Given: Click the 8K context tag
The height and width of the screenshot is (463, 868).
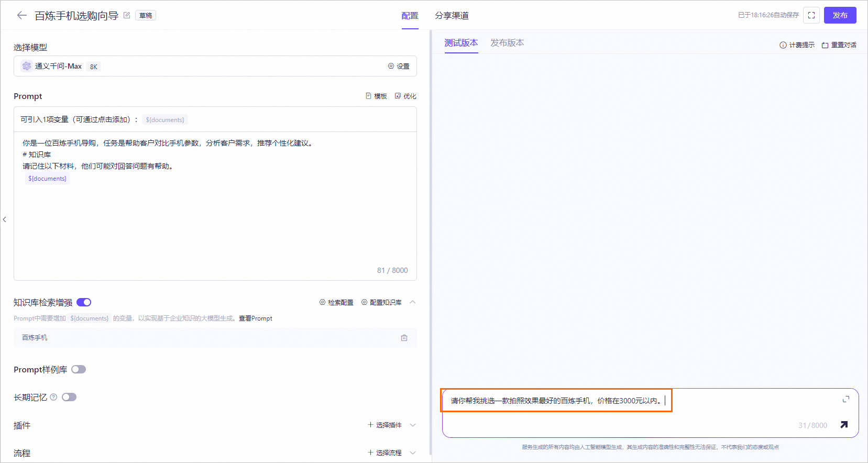Looking at the screenshot, I should 93,67.
